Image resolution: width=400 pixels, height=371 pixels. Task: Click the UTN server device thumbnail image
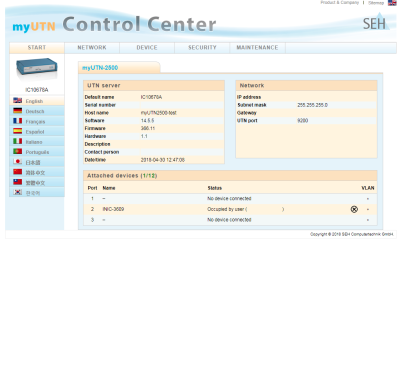(x=37, y=68)
